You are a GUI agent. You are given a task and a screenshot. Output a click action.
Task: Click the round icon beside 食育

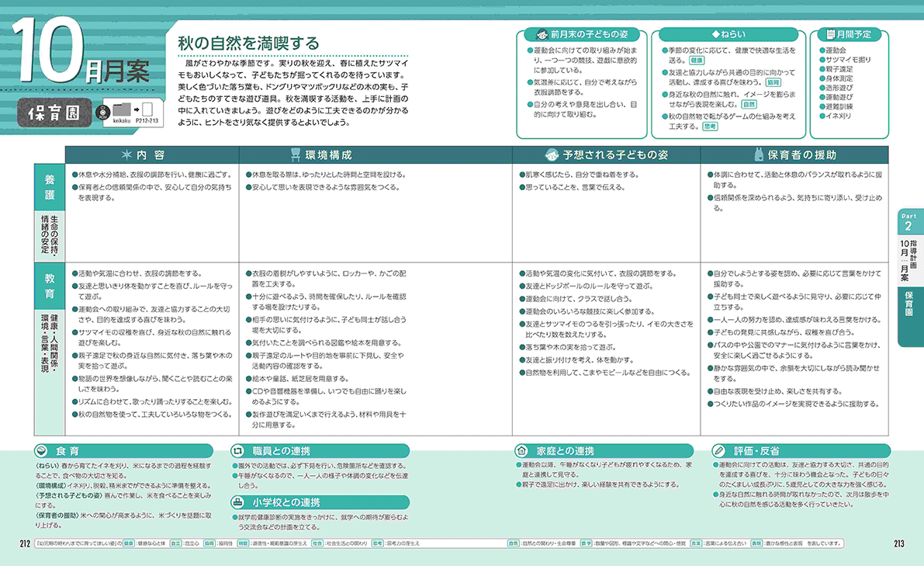click(x=41, y=451)
